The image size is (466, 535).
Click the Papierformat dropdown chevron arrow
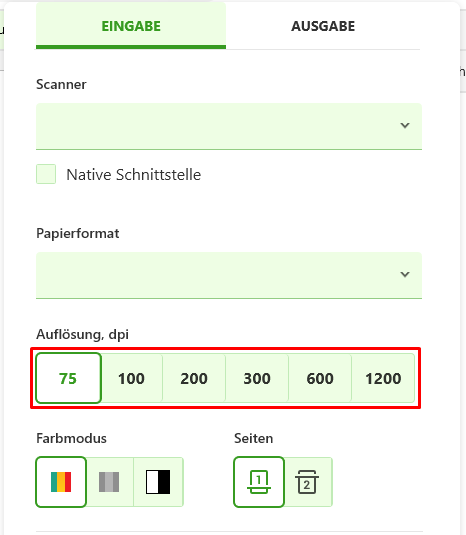405,274
